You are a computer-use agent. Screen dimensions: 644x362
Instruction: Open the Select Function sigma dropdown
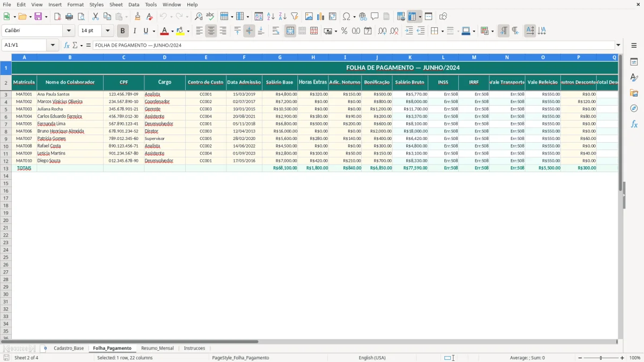82,45
